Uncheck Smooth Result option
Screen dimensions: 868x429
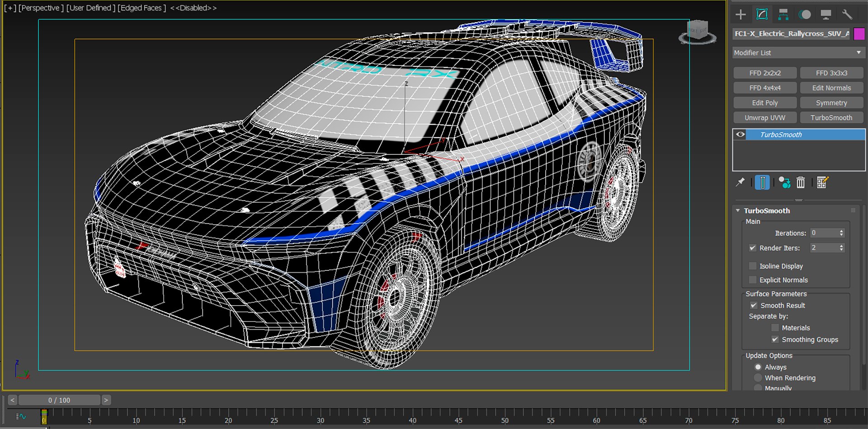[754, 305]
